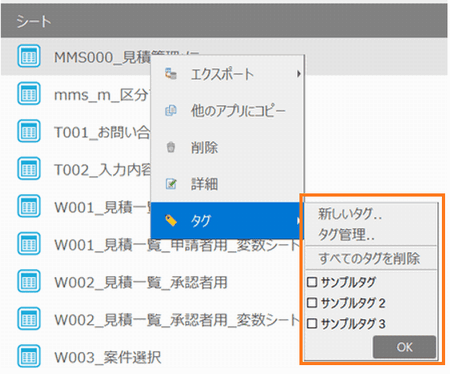Select W002_見積一覧_承認者用_変数シート sheet name
Viewport: 450px width, 374px height.
(x=177, y=320)
